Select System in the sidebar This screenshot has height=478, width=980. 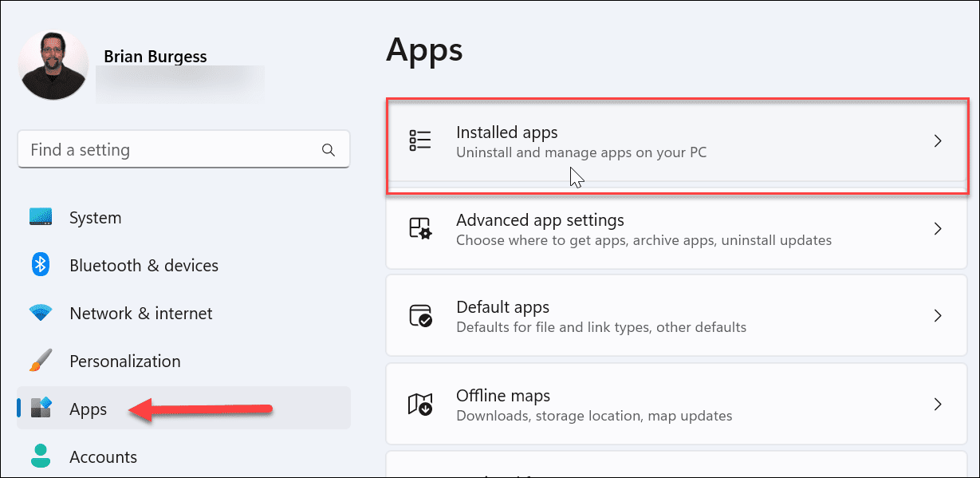click(94, 217)
